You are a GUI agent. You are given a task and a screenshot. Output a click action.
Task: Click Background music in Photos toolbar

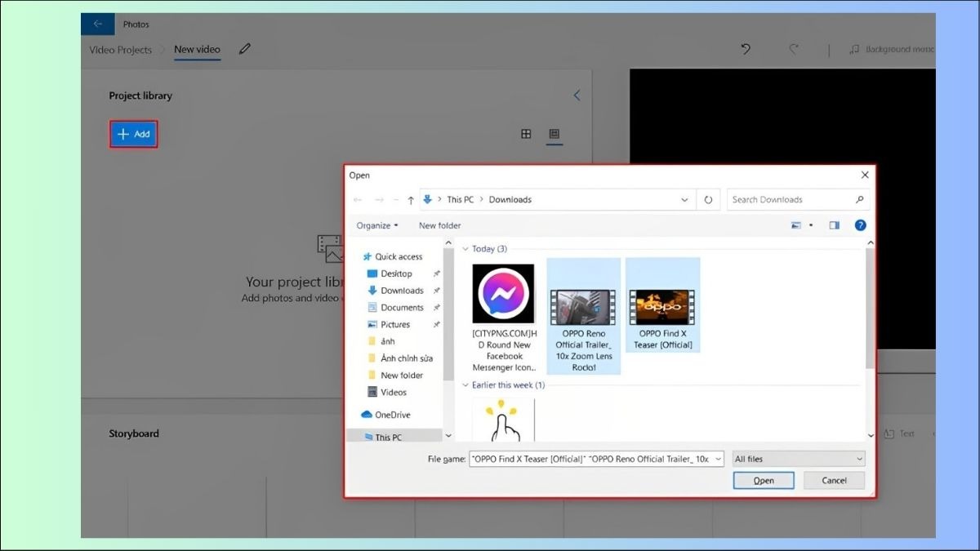(892, 49)
